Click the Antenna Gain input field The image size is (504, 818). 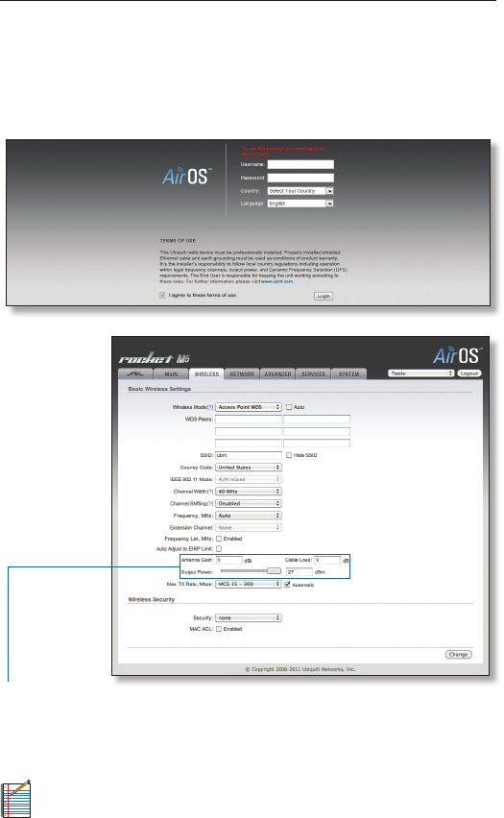tap(229, 560)
